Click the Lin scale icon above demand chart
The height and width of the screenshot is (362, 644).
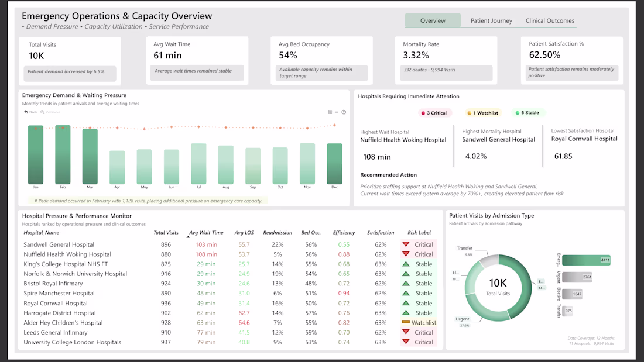(x=330, y=112)
